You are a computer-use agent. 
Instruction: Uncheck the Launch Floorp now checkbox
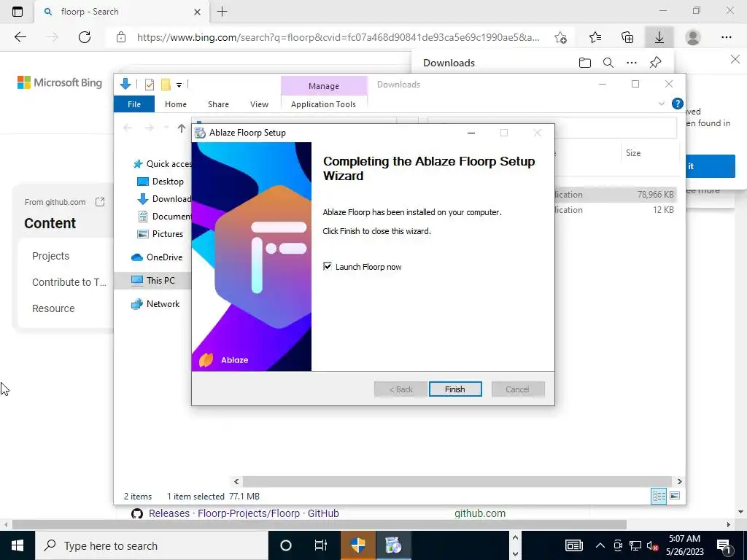[x=328, y=266]
